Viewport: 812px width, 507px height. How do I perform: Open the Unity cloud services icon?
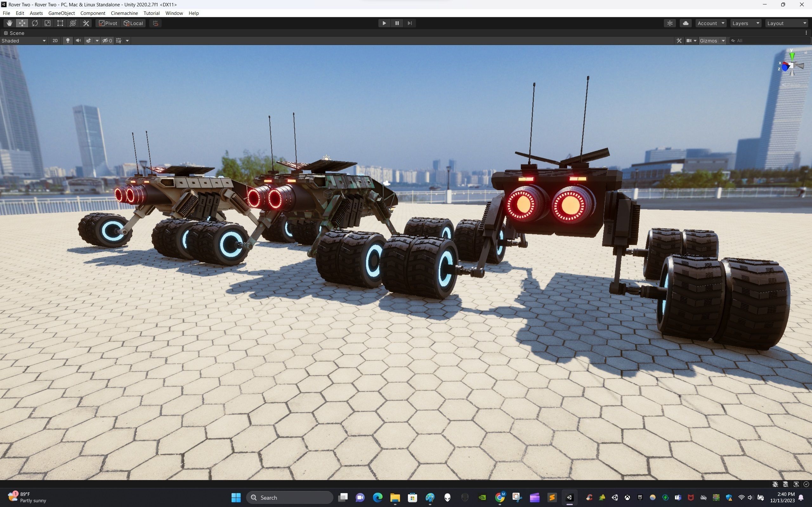pyautogui.click(x=685, y=23)
